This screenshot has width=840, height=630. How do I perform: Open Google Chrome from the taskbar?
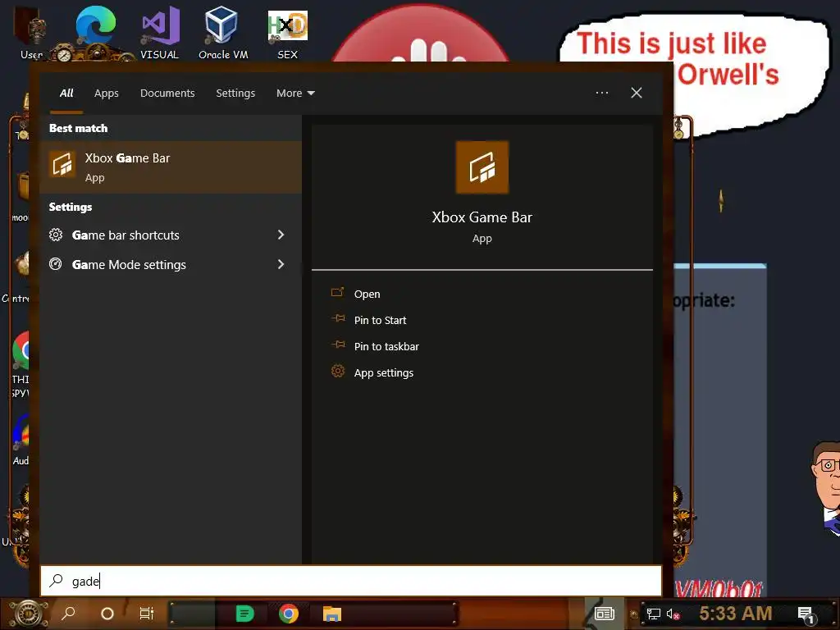pos(289,614)
